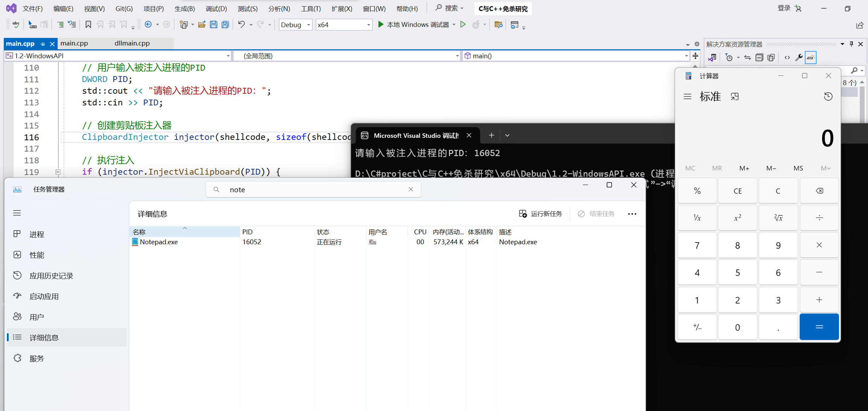Open the main() member dropdown
This screenshot has height=411, width=868.
(x=686, y=56)
